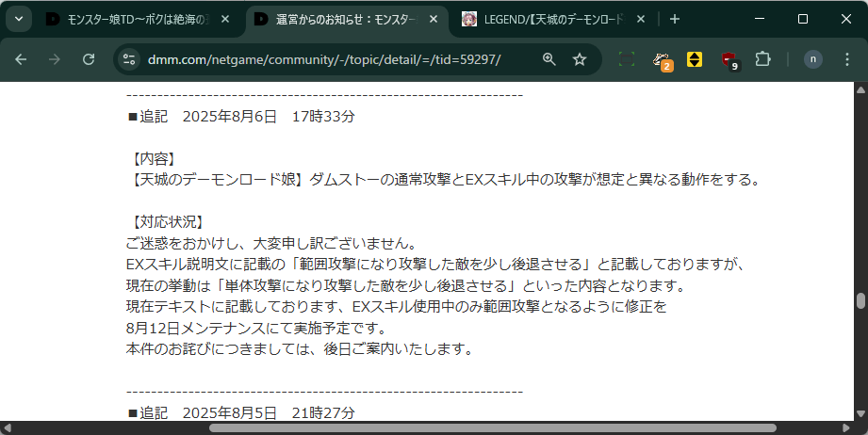Bookmark this page with star icon
The width and height of the screenshot is (868, 435).
point(580,59)
